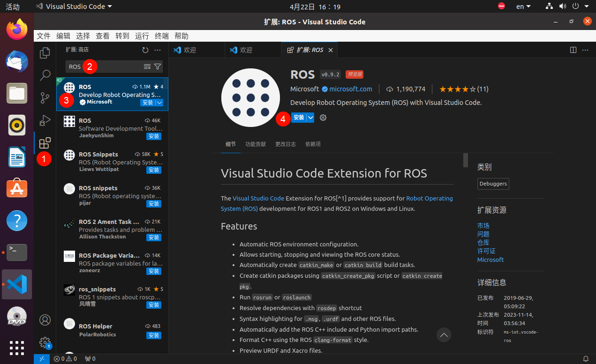Image resolution: width=596 pixels, height=364 pixels.
Task: Open the extension filter funnel icon
Action: point(158,67)
